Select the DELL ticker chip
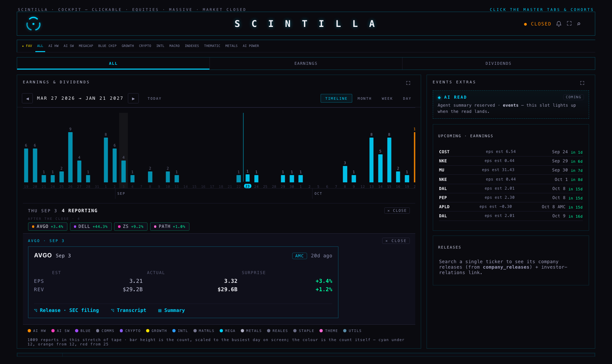The width and height of the screenshot is (612, 364). [91, 226]
